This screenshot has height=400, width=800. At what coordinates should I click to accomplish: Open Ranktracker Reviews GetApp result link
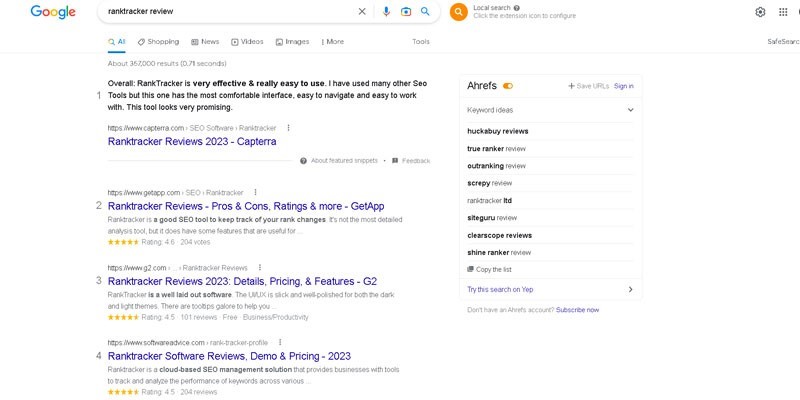point(246,206)
